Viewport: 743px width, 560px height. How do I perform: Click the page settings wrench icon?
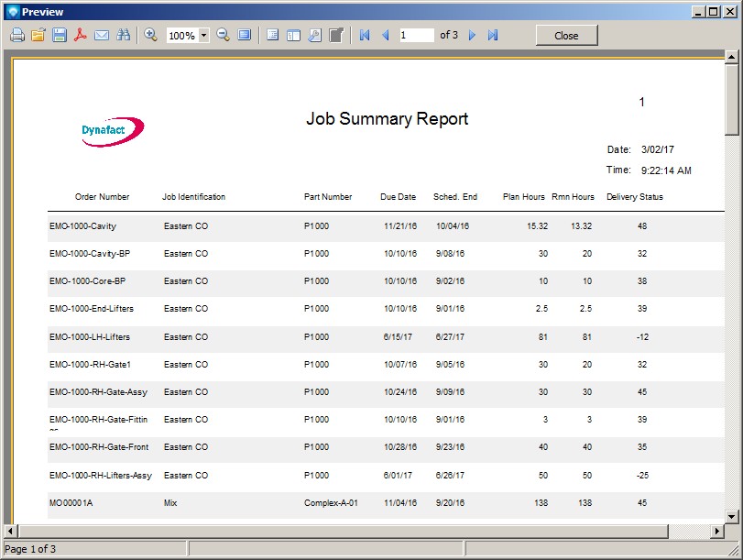click(314, 35)
